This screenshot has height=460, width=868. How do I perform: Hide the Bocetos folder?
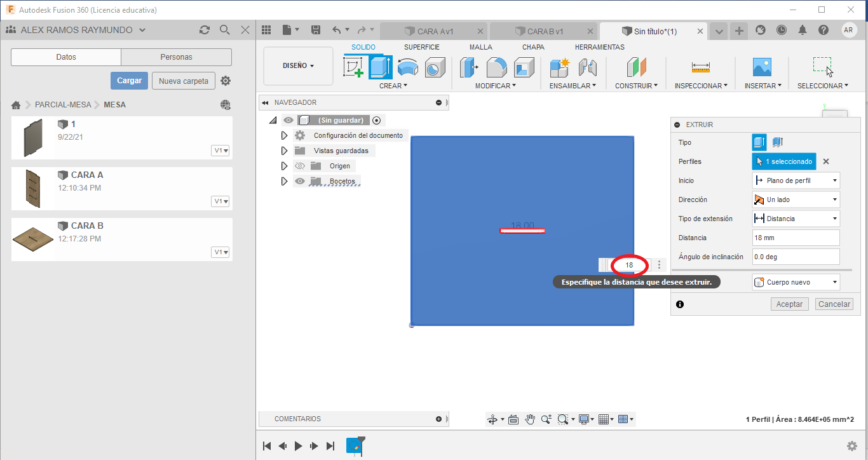click(301, 181)
